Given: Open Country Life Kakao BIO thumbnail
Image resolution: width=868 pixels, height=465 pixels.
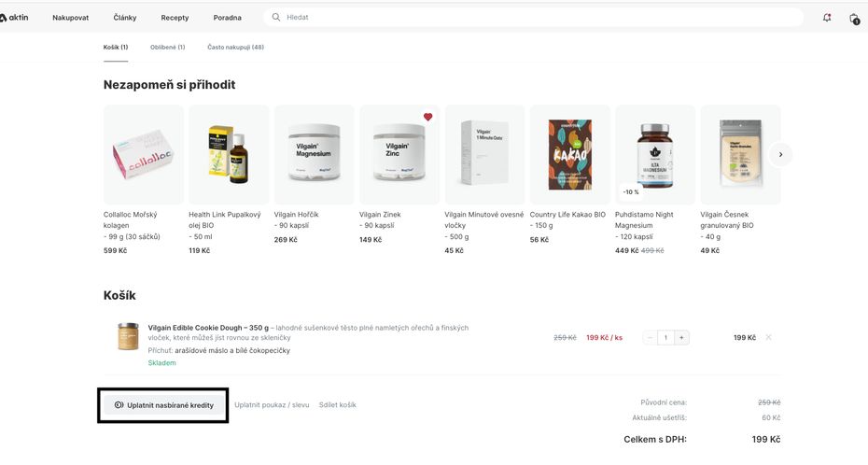Looking at the screenshot, I should point(570,154).
